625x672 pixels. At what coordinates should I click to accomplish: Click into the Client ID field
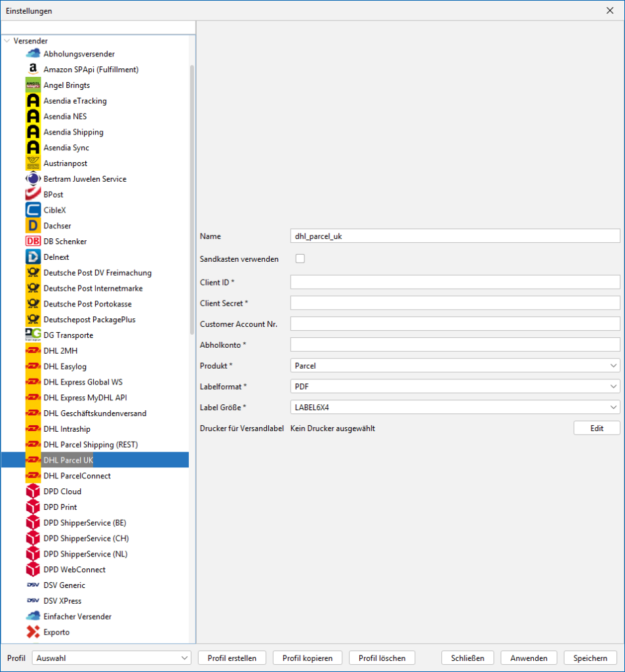454,282
